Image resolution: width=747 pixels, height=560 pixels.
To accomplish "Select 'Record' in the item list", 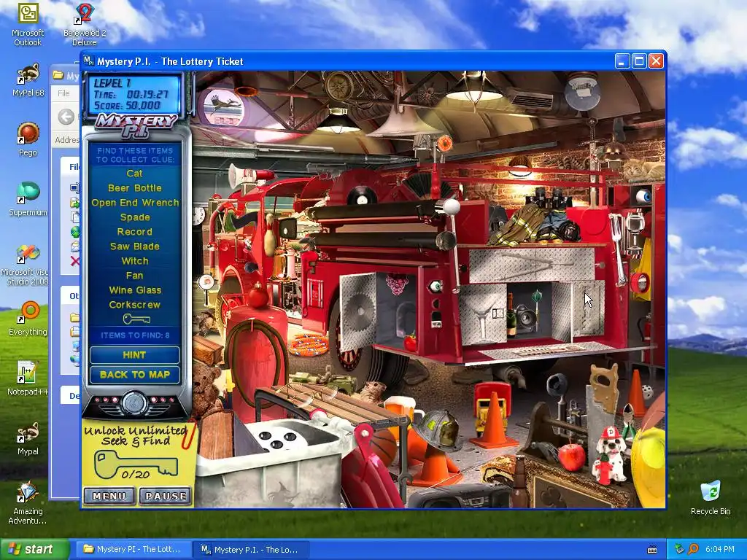I will pos(135,232).
